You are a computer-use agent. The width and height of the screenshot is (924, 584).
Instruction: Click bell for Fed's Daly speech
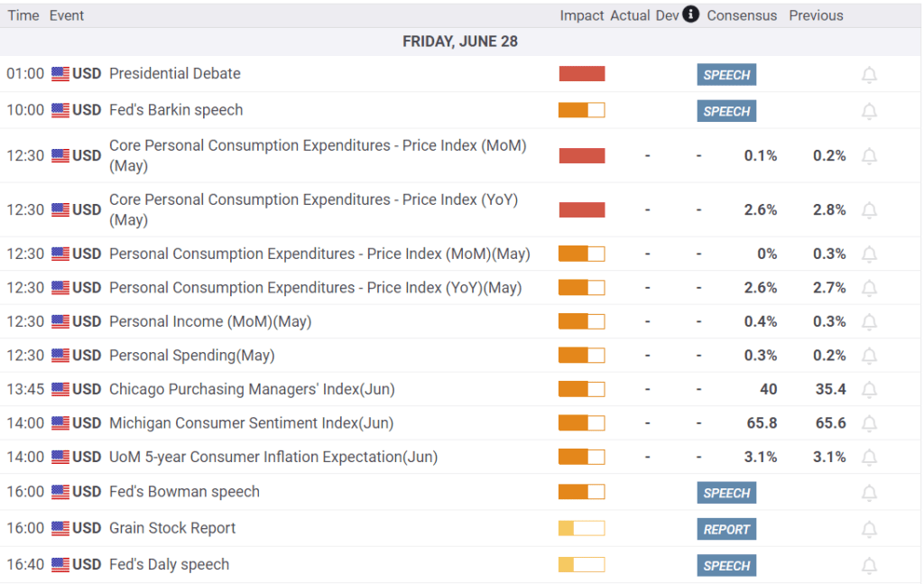click(869, 566)
